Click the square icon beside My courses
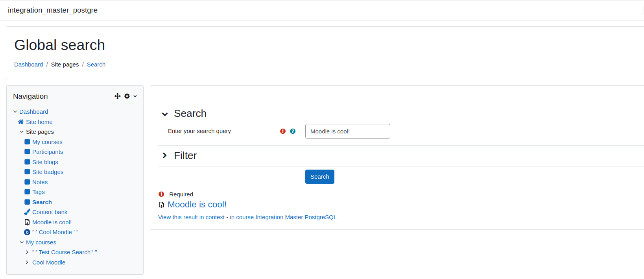This screenshot has height=279, width=644. click(x=27, y=142)
